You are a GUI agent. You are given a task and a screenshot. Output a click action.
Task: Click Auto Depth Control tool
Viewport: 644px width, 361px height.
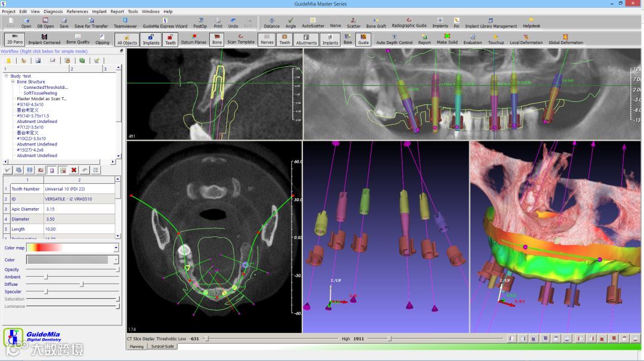point(394,39)
